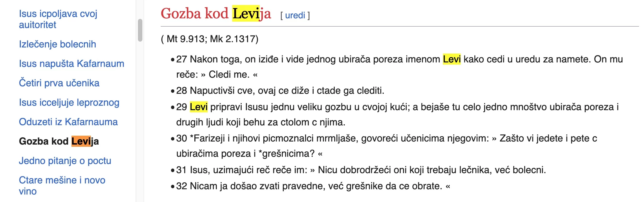This screenshot has height=202, width=644.
Task: Navigate to the 'Oduzeti iz Kafarnauma' section
Action: 68,122
